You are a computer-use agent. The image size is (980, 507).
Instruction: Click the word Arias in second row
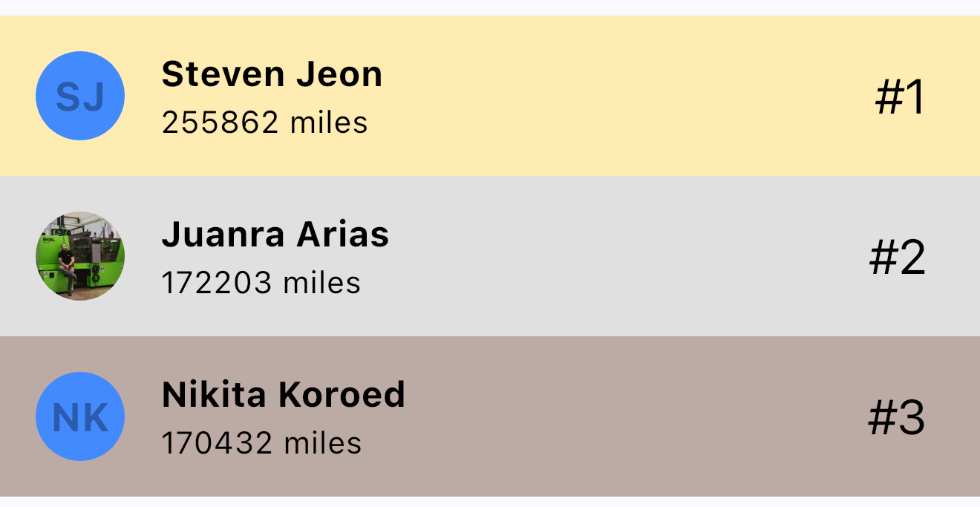click(343, 235)
